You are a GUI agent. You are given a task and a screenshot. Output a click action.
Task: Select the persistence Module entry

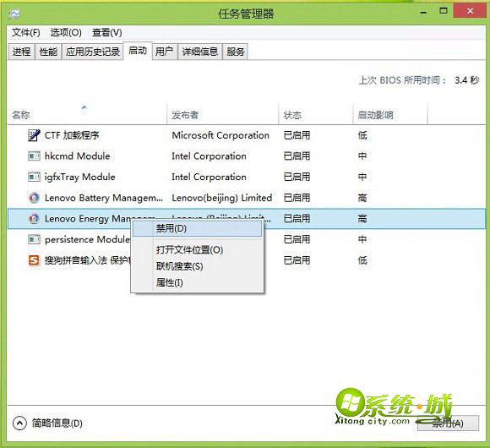click(88, 239)
